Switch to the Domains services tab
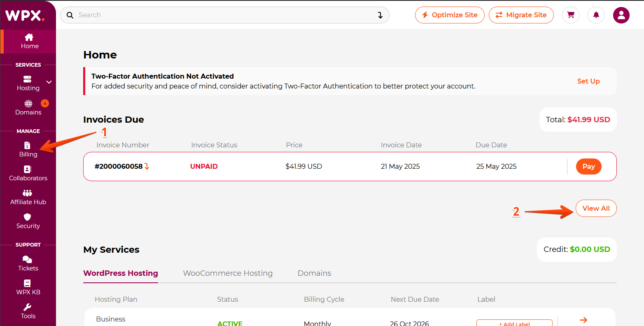 tap(314, 273)
